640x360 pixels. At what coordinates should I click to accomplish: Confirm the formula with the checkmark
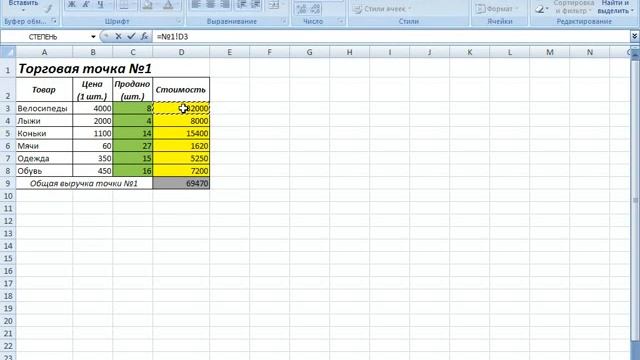(131, 36)
